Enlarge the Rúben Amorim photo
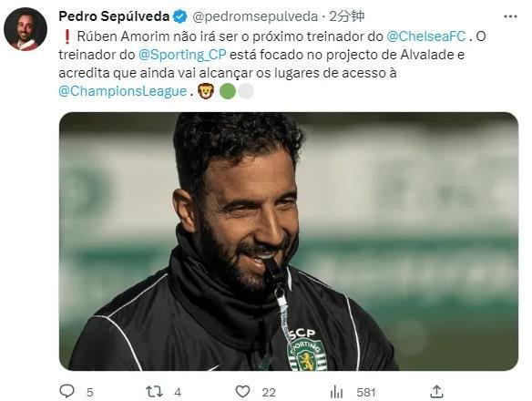 (x=289, y=242)
